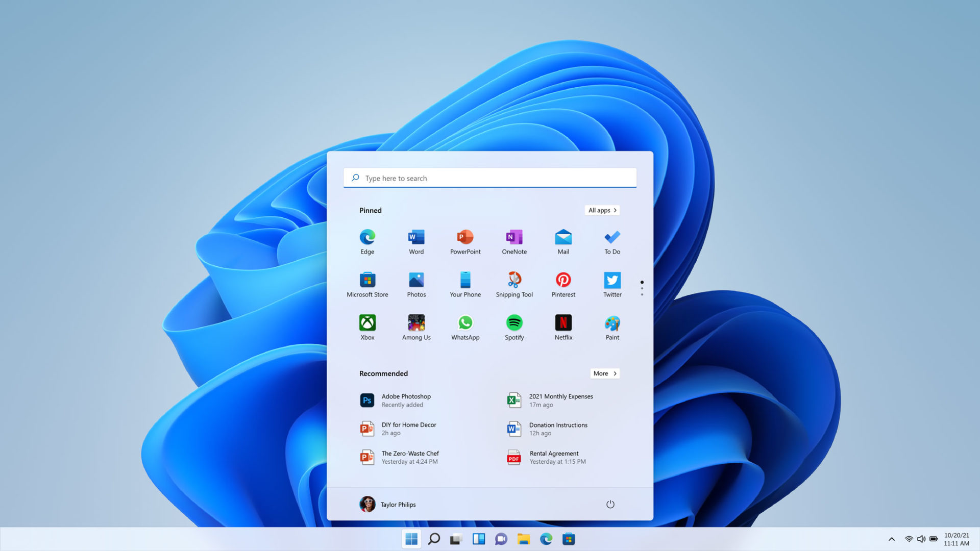Open Windows File Explorer taskbar icon
This screenshot has height=551, width=980.
click(x=524, y=538)
